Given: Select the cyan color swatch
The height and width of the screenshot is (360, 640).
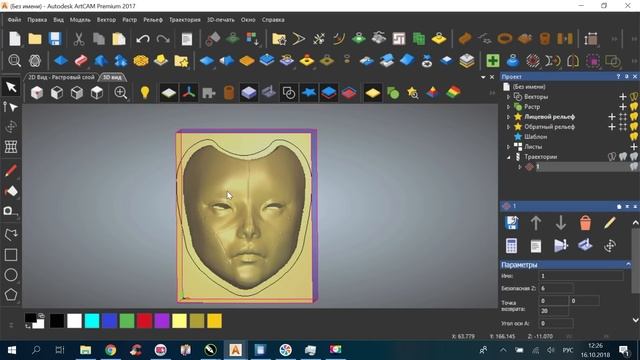Looking at the screenshot, I should point(92,321).
